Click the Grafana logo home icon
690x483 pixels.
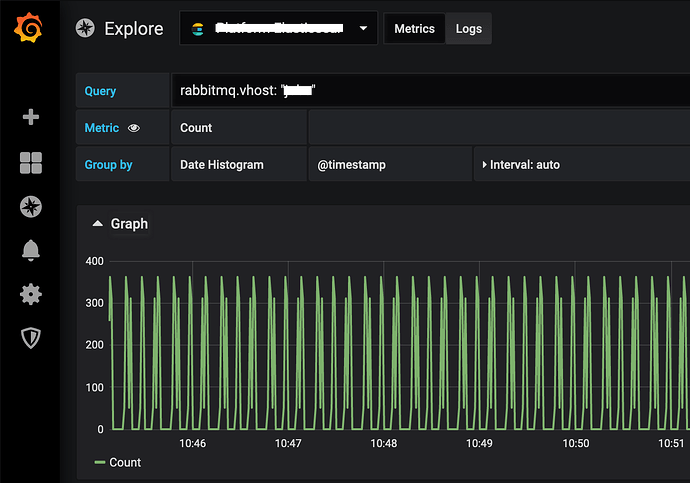[29, 29]
